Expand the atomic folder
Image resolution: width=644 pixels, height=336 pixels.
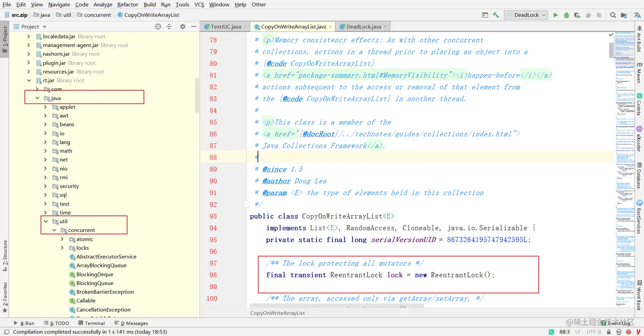(x=63, y=239)
